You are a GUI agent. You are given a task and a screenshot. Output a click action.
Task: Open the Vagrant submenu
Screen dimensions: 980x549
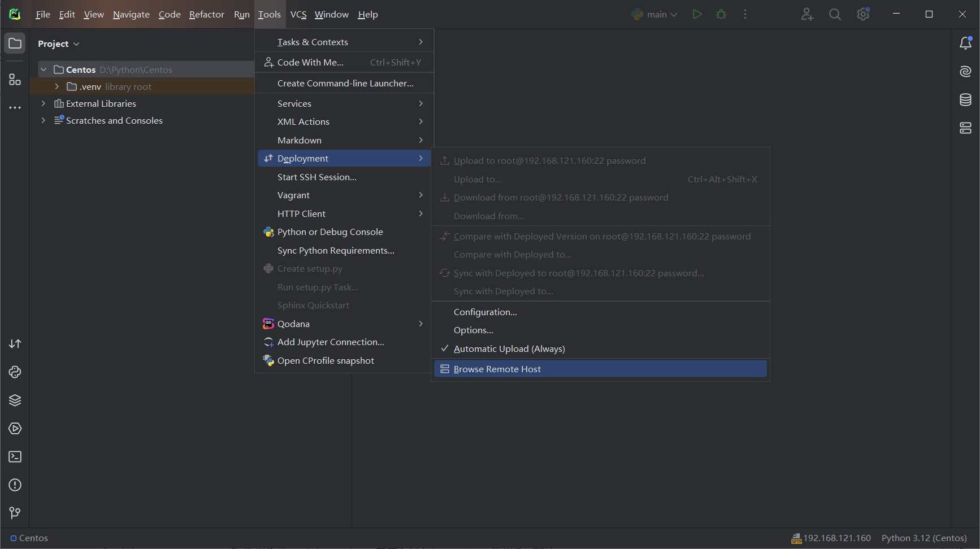click(x=344, y=195)
